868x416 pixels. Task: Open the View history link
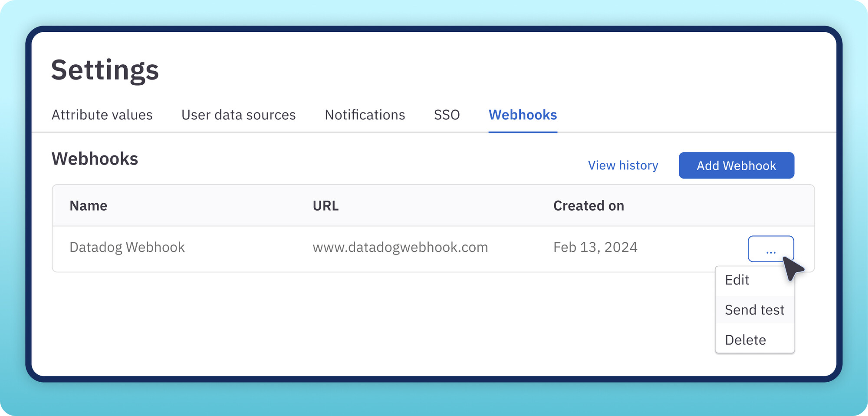pos(623,165)
